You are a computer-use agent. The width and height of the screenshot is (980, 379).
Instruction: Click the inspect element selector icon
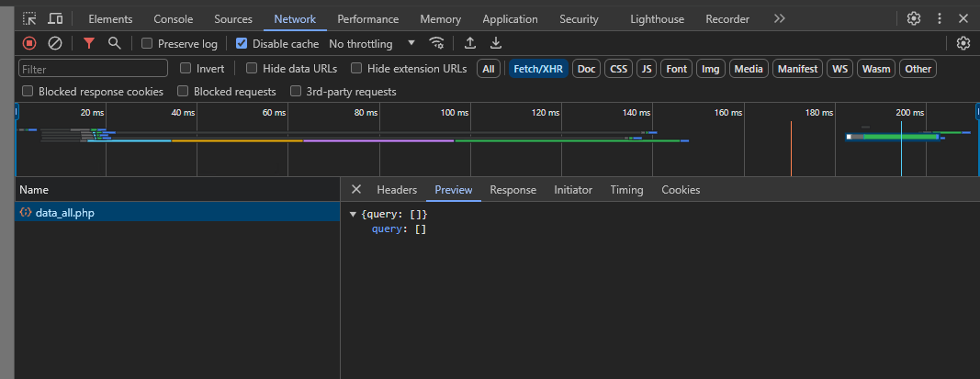[x=29, y=18]
